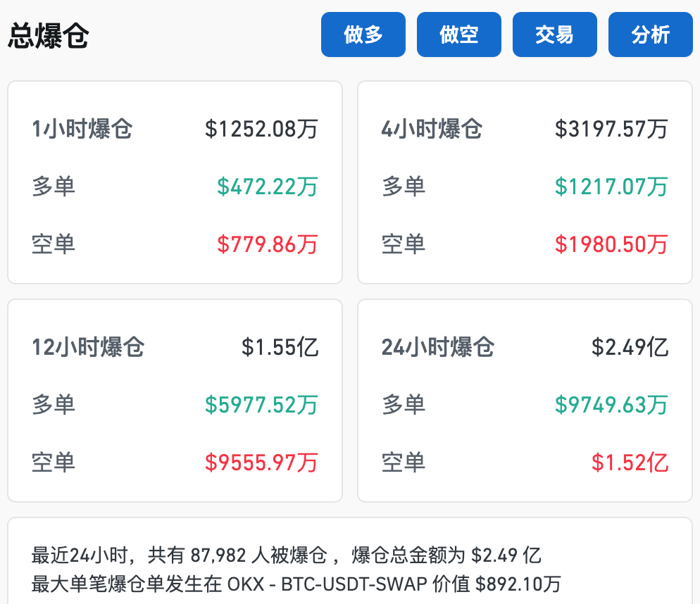
Task: Click the 总爆仓 heading
Action: click(48, 36)
